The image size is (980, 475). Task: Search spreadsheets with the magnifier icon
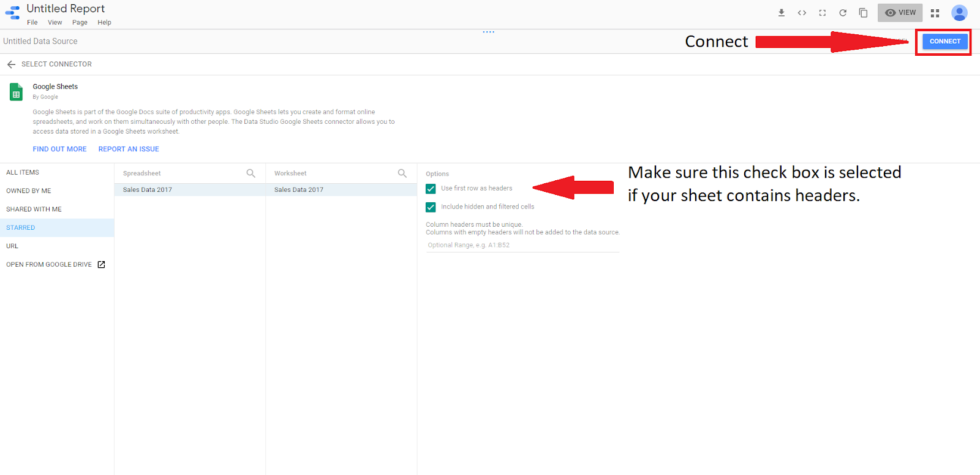251,173
